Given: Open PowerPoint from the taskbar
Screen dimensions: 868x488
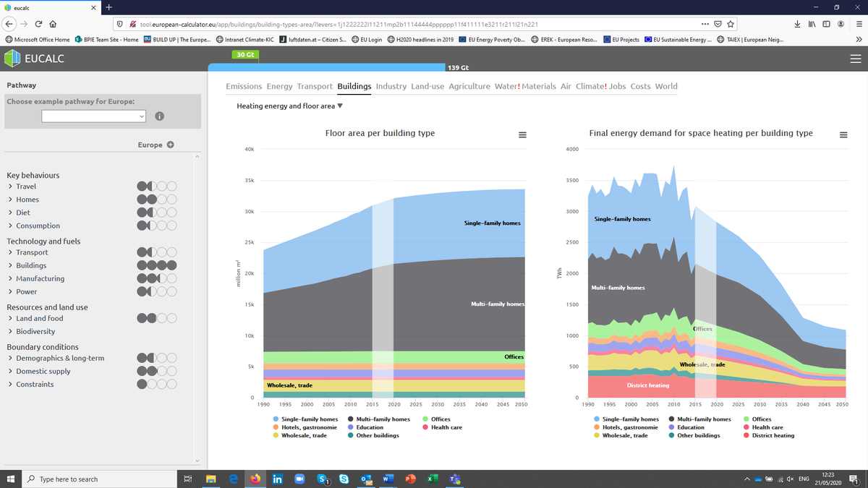Looking at the screenshot, I should click(x=410, y=479).
